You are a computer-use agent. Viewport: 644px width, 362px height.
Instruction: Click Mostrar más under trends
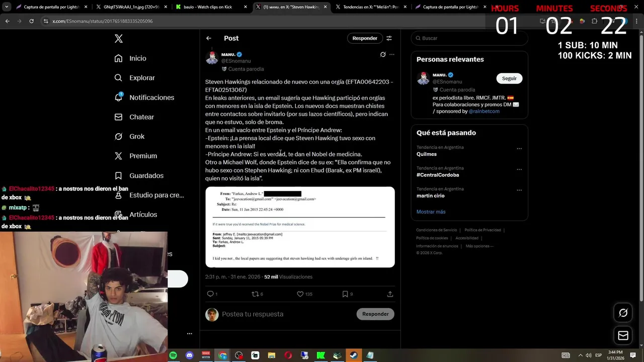(431, 212)
